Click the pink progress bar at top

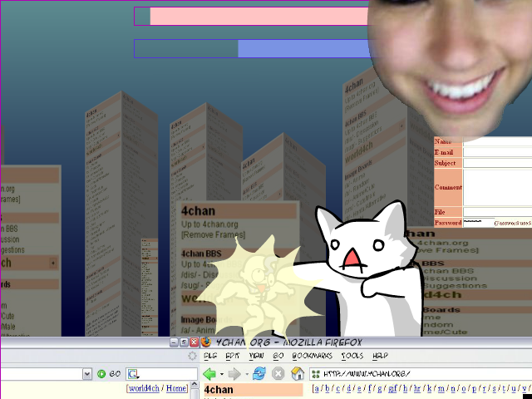coord(258,17)
